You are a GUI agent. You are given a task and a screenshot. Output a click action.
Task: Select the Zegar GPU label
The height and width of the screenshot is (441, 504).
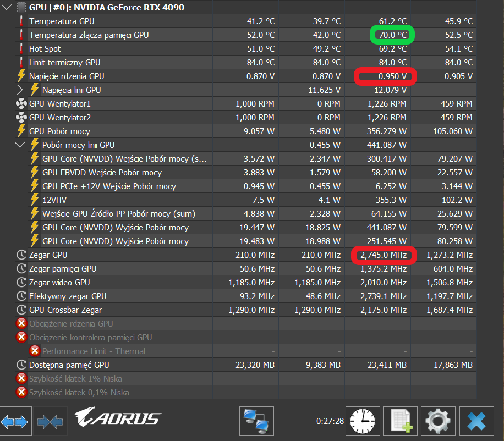click(x=48, y=255)
